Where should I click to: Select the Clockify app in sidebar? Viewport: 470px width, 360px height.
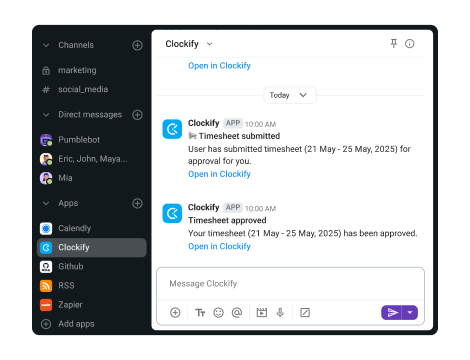(x=92, y=247)
